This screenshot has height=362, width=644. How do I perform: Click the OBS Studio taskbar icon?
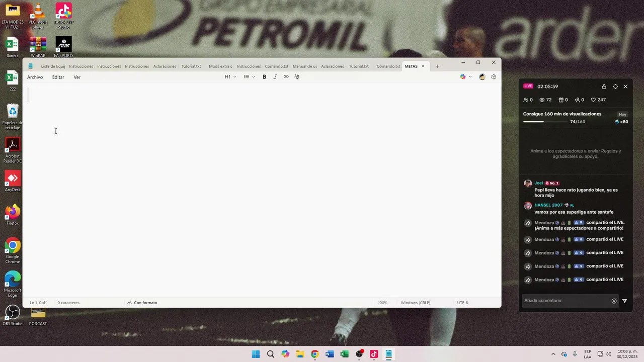pyautogui.click(x=359, y=354)
